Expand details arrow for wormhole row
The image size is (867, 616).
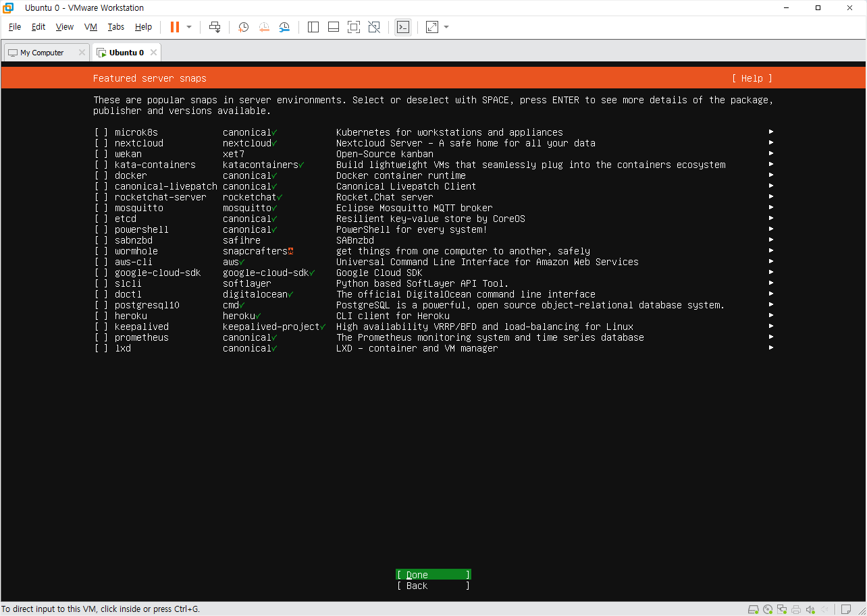click(x=771, y=251)
